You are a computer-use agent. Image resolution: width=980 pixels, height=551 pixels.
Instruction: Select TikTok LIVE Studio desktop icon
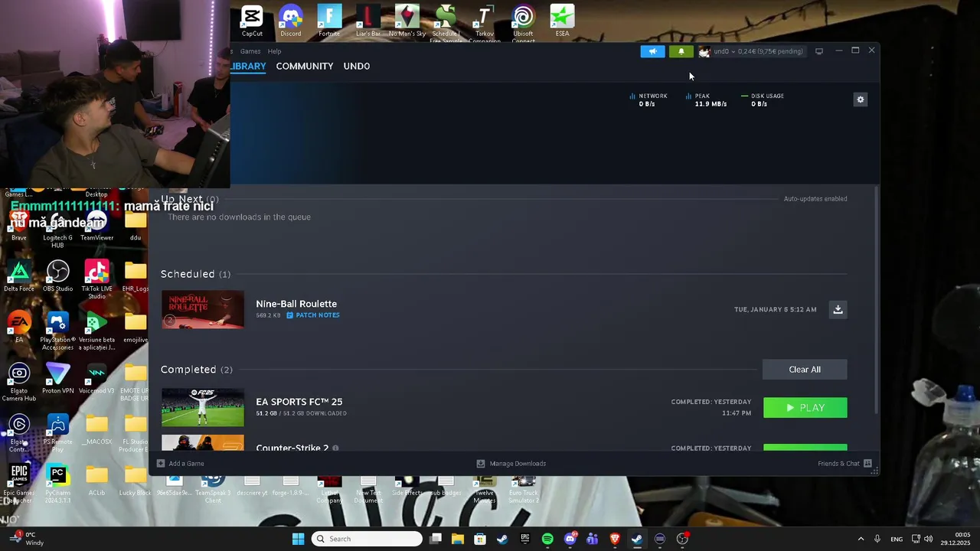point(96,279)
